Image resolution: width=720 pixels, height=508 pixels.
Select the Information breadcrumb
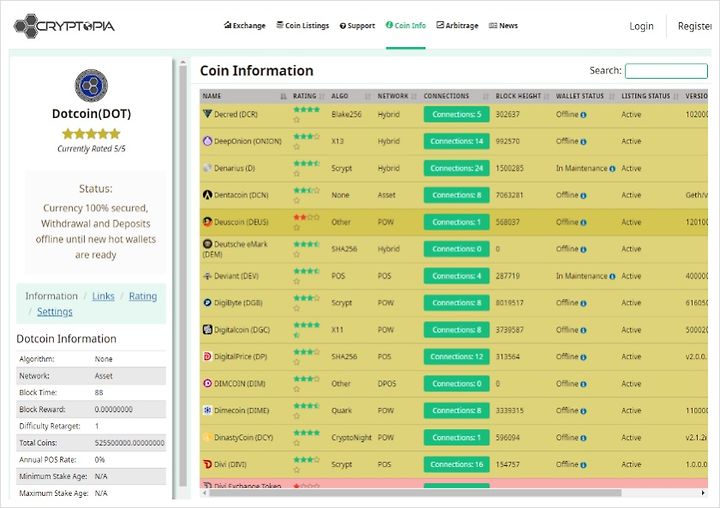[51, 296]
